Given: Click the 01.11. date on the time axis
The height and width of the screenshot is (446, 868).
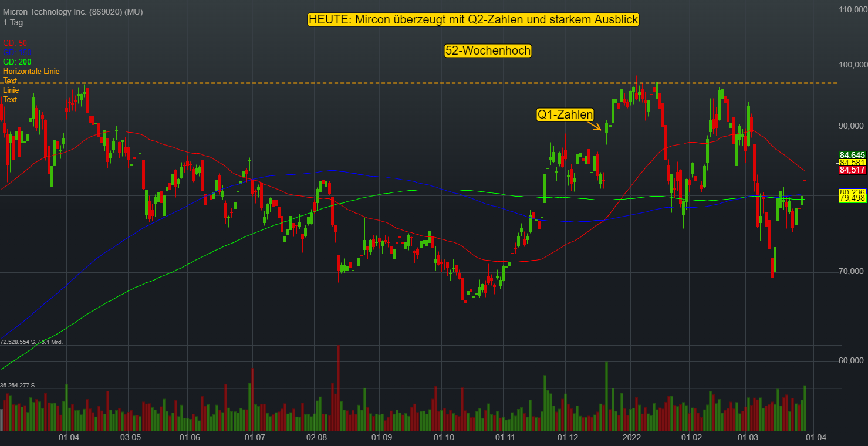Looking at the screenshot, I should [x=506, y=438].
